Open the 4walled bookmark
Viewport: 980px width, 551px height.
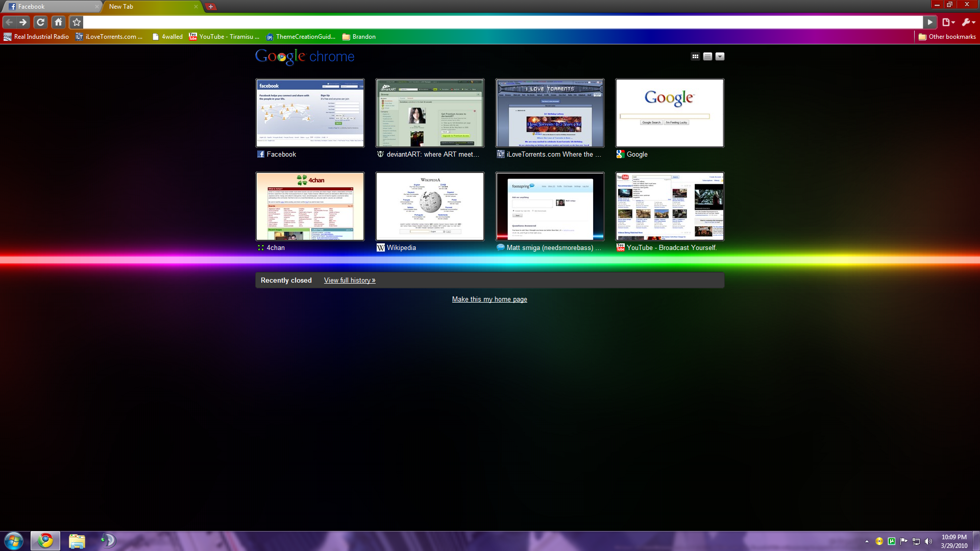(x=167, y=37)
